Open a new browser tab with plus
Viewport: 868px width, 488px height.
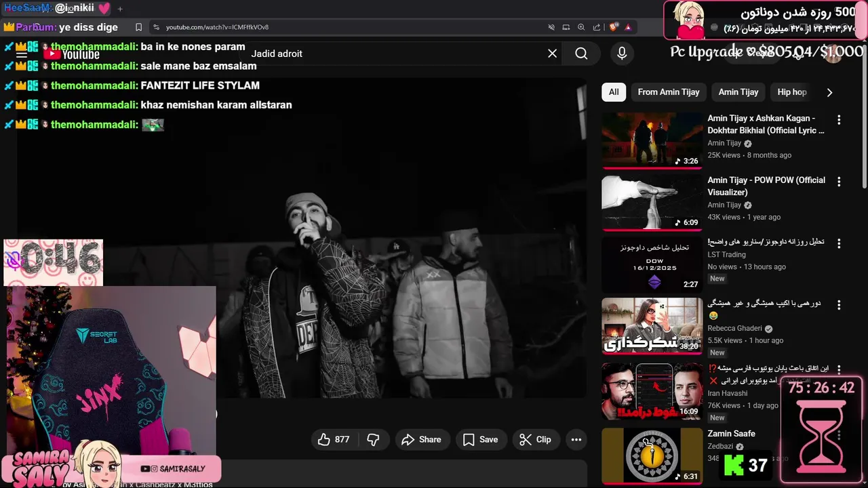click(120, 9)
